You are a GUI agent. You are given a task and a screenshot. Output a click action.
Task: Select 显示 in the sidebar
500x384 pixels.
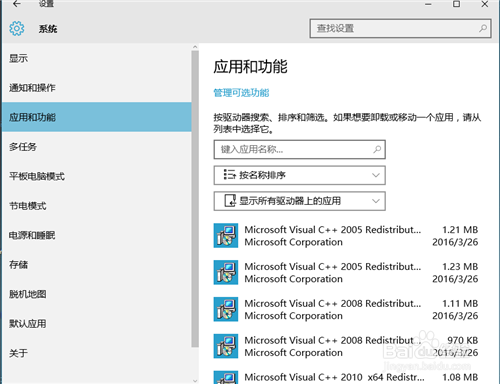click(97, 59)
